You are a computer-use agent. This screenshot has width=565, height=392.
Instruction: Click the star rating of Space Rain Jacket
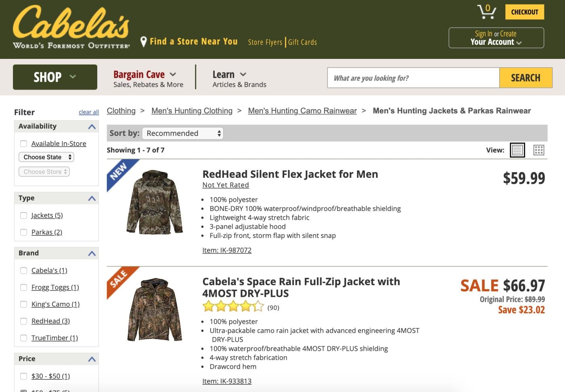[233, 307]
